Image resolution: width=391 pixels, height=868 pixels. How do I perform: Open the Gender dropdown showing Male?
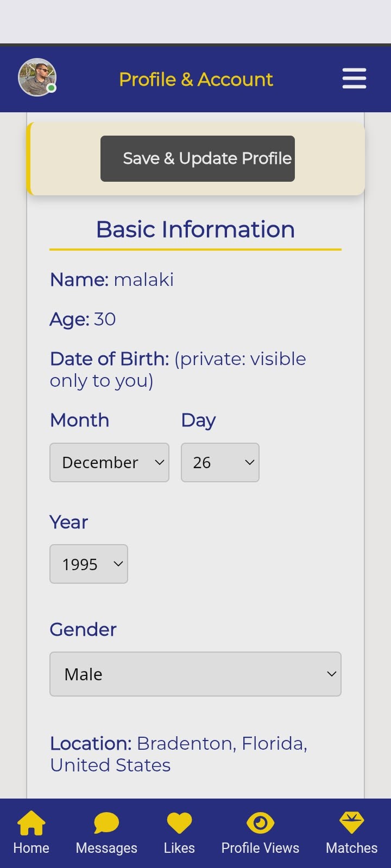tap(195, 674)
